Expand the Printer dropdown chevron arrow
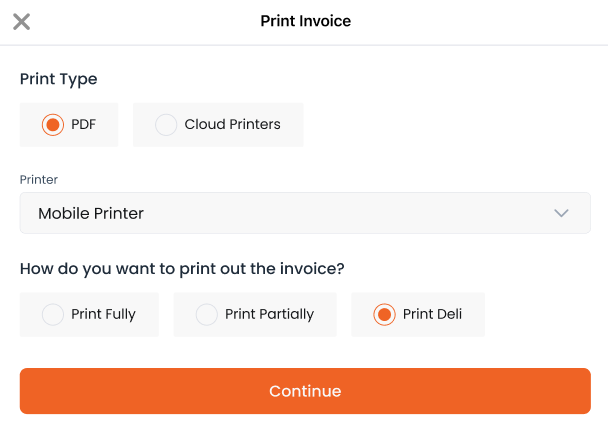Viewport: 608px width, 434px height. pyautogui.click(x=561, y=213)
